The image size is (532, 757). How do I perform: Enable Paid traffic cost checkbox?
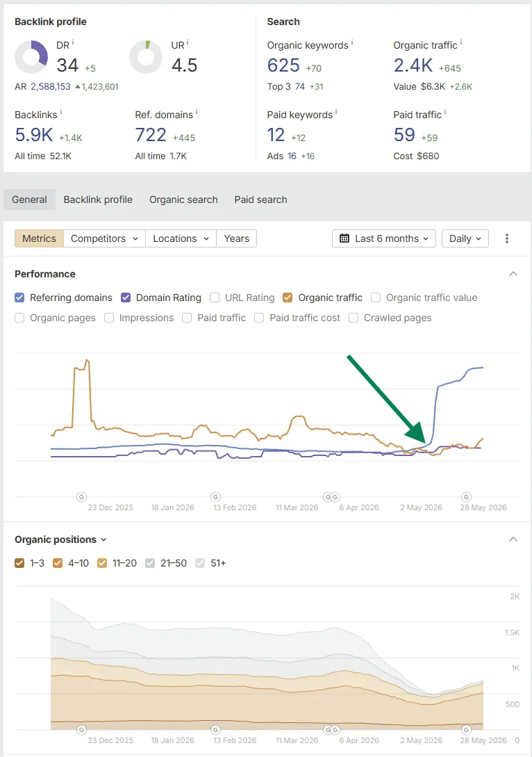tap(259, 318)
